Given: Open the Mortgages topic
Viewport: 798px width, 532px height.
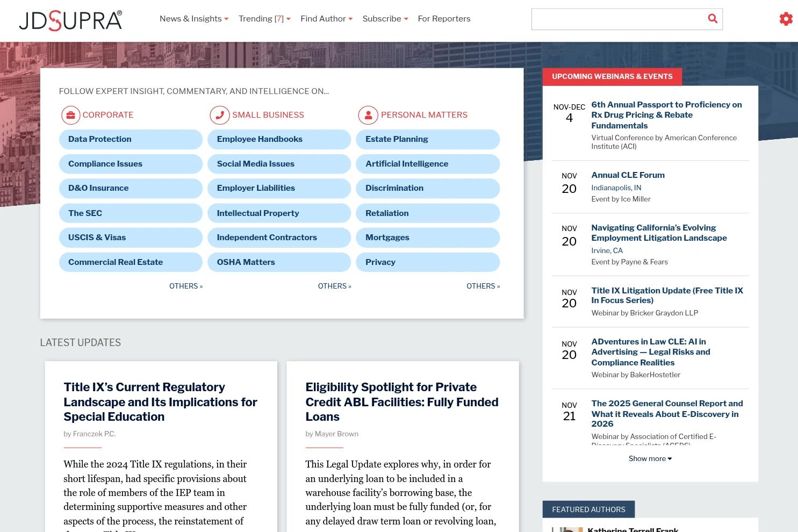Looking at the screenshot, I should click(428, 238).
